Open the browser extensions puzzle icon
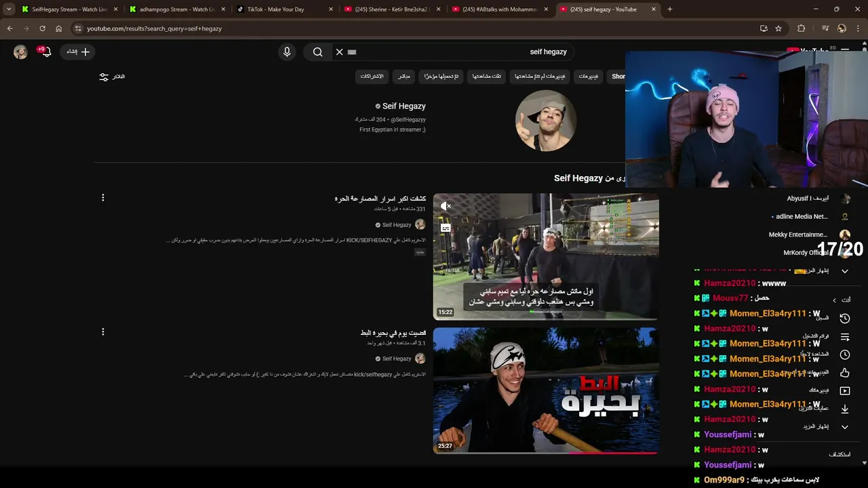 801,28
